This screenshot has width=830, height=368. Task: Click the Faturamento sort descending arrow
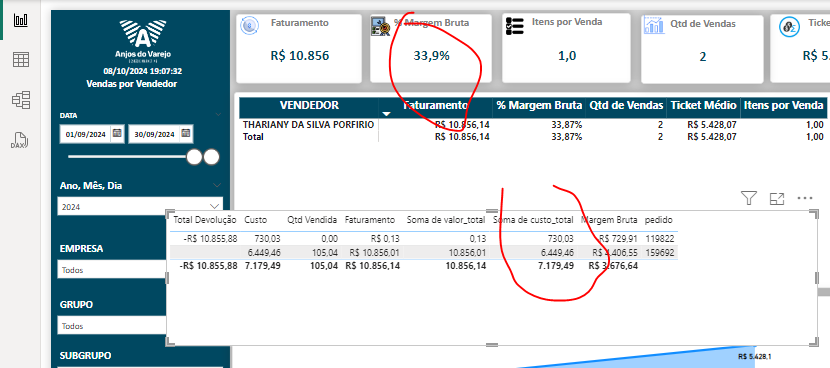386,114
